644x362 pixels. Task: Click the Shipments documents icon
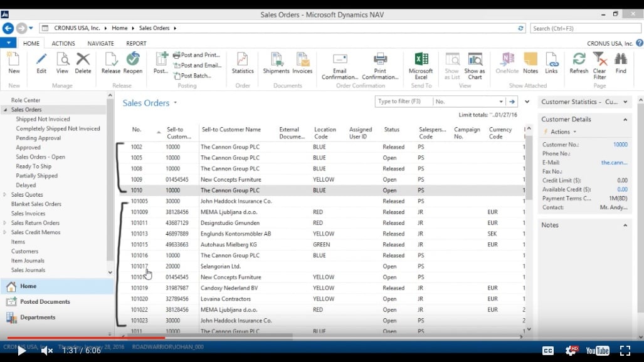276,60
